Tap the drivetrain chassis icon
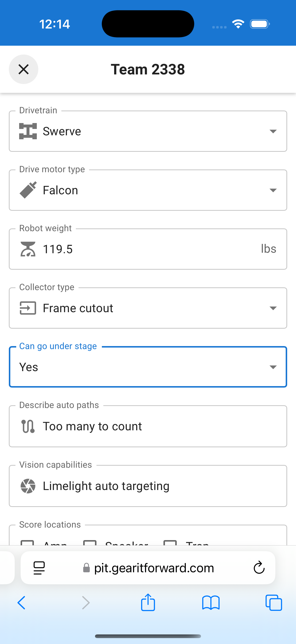Viewport: 296px width, 644px height. pos(28,131)
